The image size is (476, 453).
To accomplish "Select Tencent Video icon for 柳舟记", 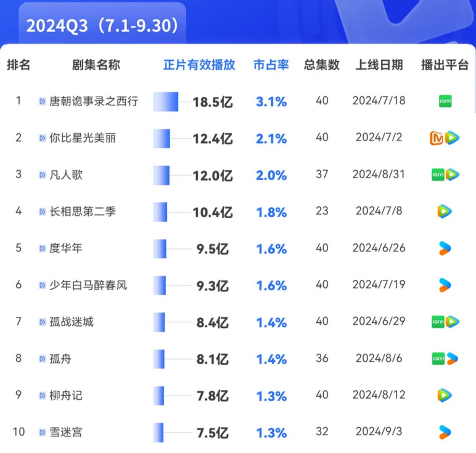I will point(445,395).
